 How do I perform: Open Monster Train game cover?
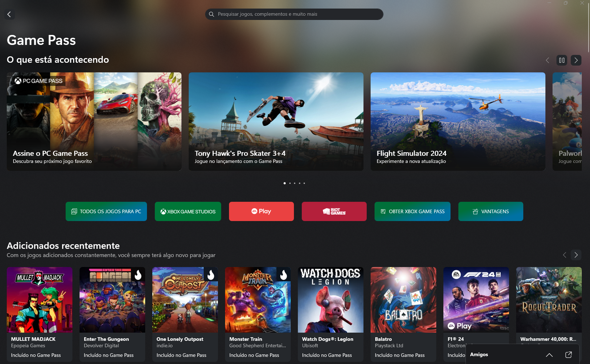click(258, 300)
